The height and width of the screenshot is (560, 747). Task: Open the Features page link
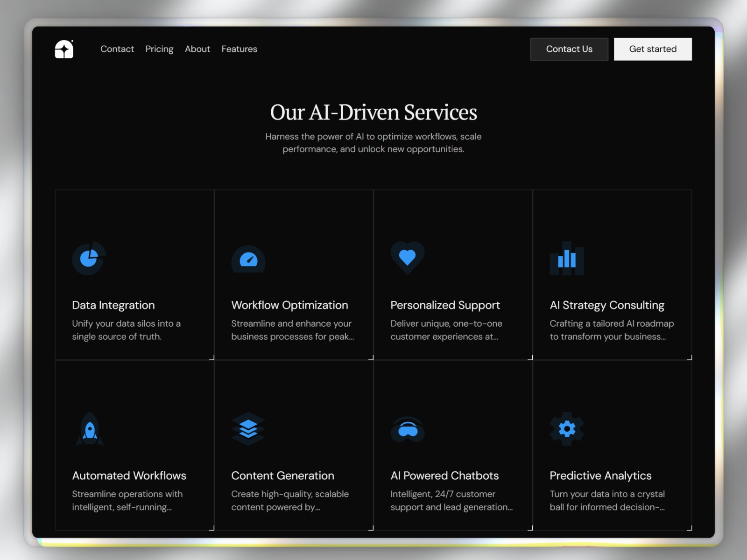[x=239, y=49]
